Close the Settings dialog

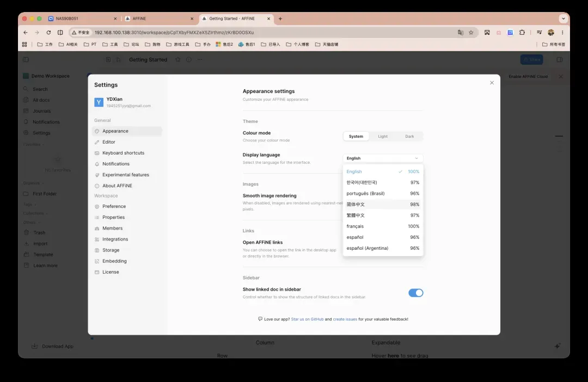click(492, 83)
